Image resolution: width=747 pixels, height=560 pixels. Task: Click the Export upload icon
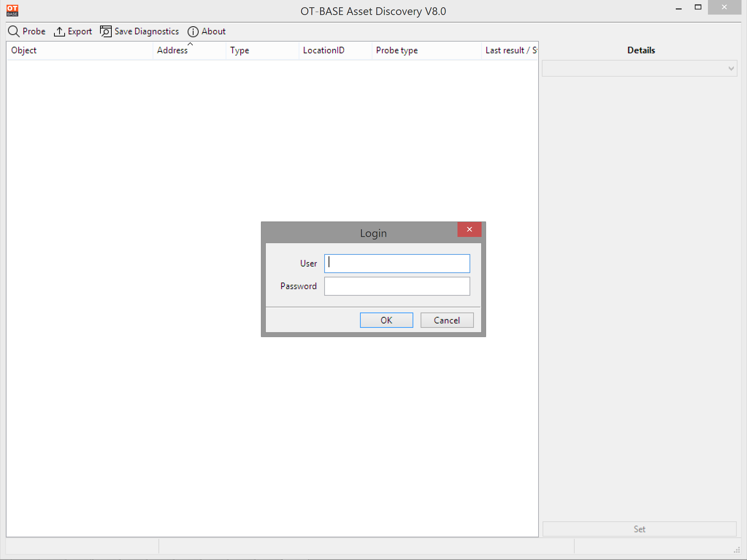[59, 32]
